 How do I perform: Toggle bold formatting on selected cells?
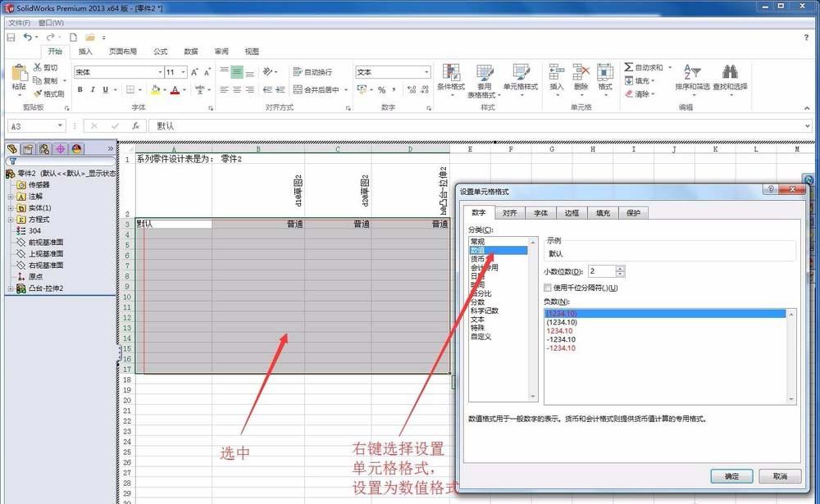point(80,89)
